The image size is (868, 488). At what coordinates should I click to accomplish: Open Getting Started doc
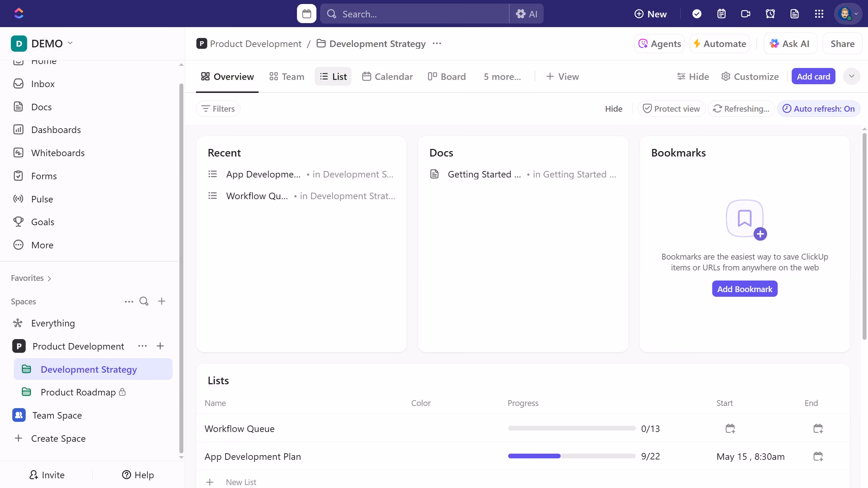click(523, 174)
